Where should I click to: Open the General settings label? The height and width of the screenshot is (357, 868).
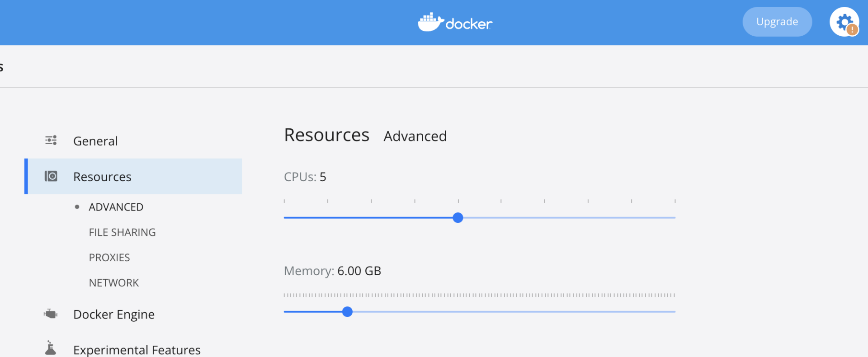[x=95, y=141]
